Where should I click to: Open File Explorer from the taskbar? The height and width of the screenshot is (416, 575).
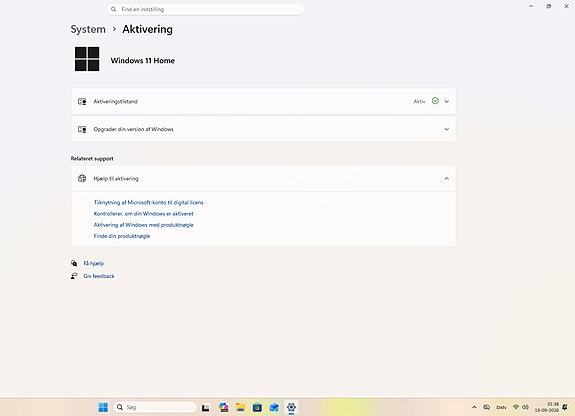click(x=240, y=407)
